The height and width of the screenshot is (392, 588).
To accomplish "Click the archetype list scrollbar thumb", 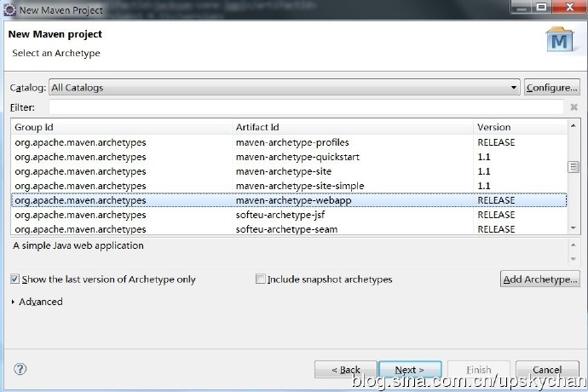I will coord(574,167).
